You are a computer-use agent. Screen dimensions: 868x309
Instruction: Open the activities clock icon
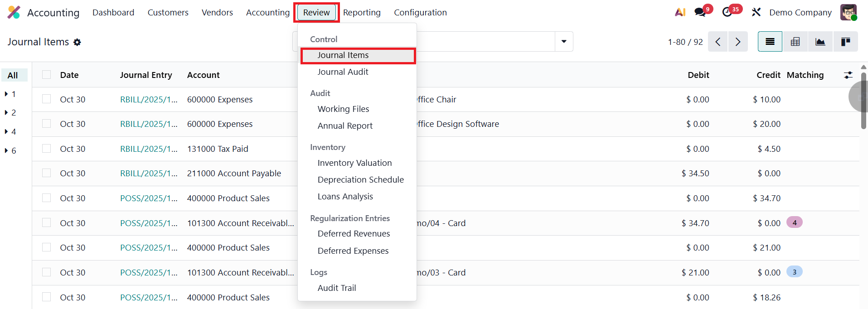[x=727, y=12]
